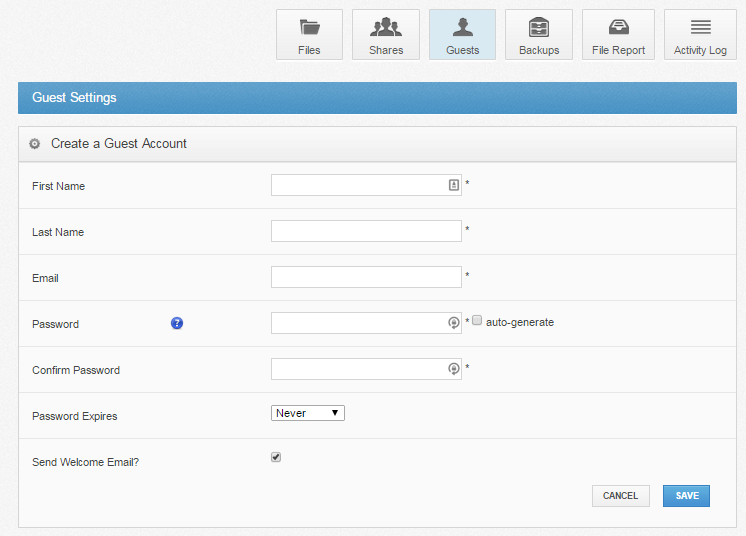Focus the Password input field
Screen dimensions: 746x536
(366, 323)
